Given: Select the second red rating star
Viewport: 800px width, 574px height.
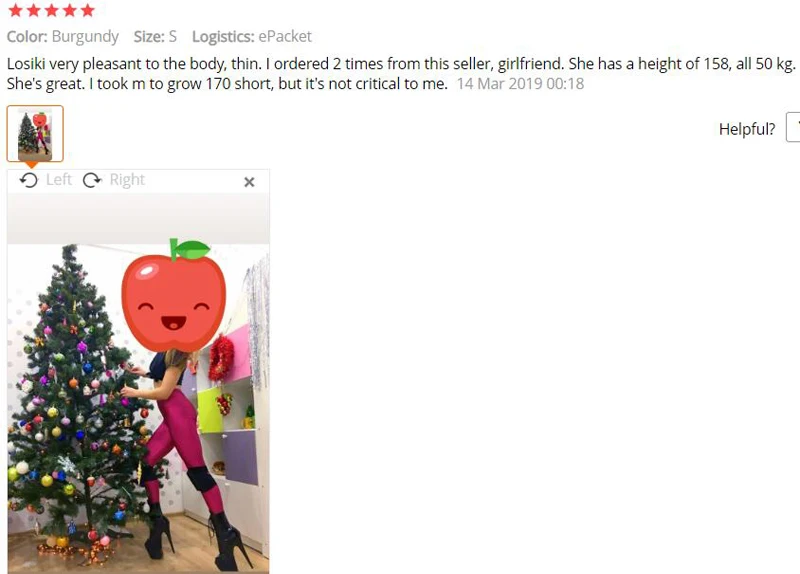Looking at the screenshot, I should [34, 10].
